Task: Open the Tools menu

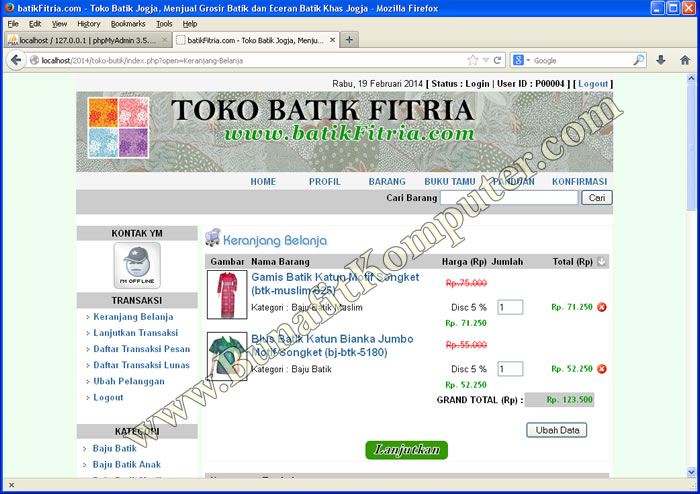Action: [x=164, y=24]
